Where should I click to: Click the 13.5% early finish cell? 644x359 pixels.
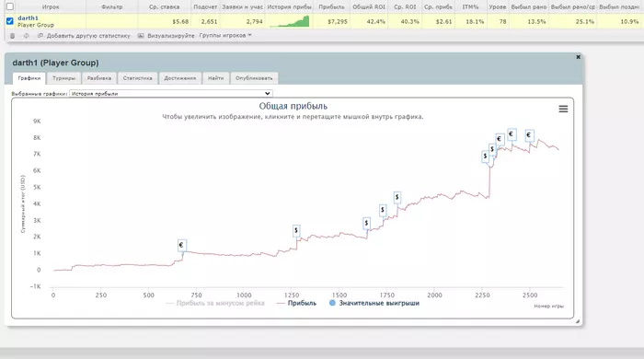[x=529, y=21]
